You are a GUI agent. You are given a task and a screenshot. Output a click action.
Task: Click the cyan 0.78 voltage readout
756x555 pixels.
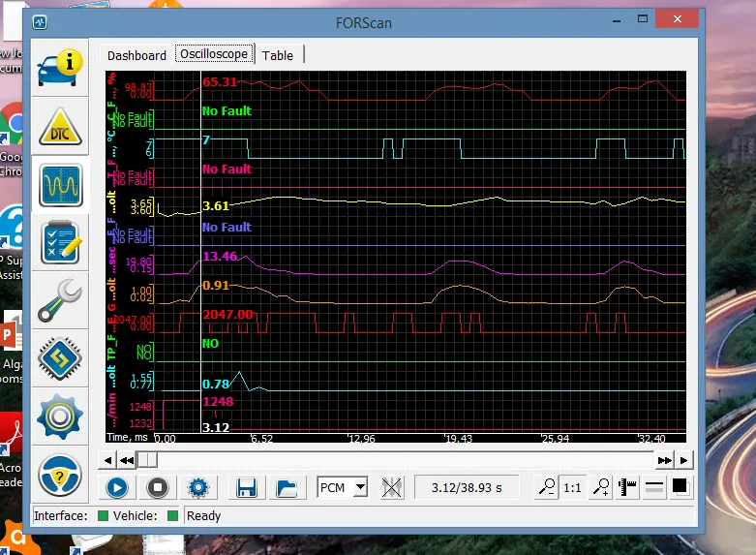pyautogui.click(x=216, y=385)
